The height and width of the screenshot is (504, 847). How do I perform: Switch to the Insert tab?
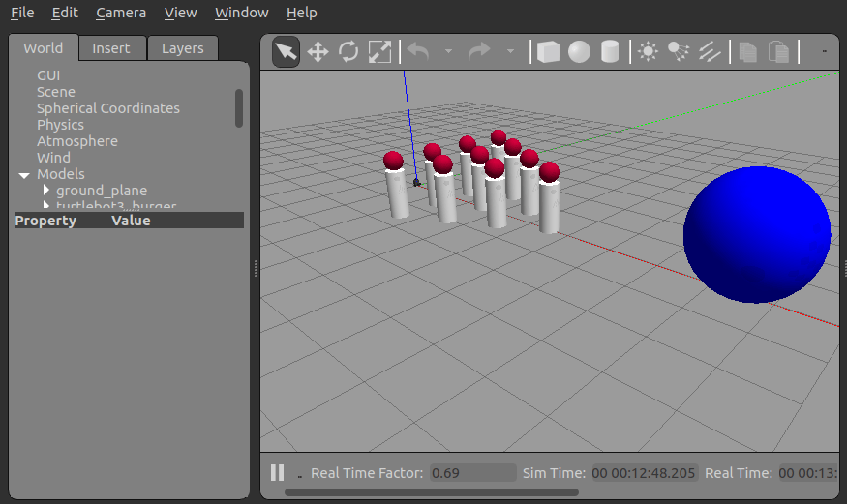click(x=111, y=48)
